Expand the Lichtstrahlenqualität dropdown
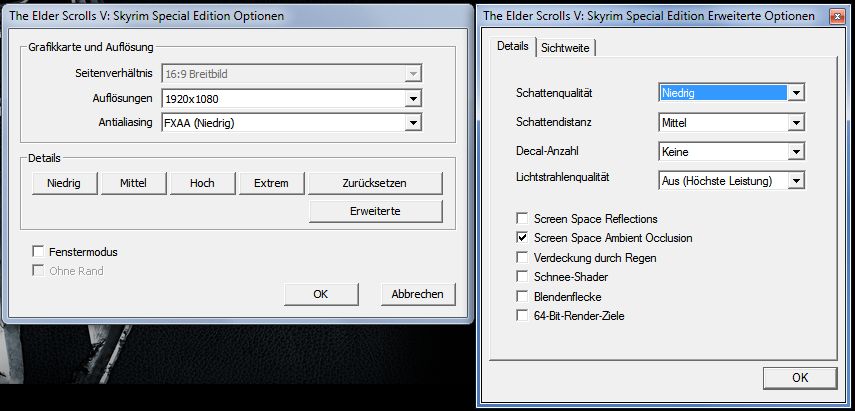 796,181
